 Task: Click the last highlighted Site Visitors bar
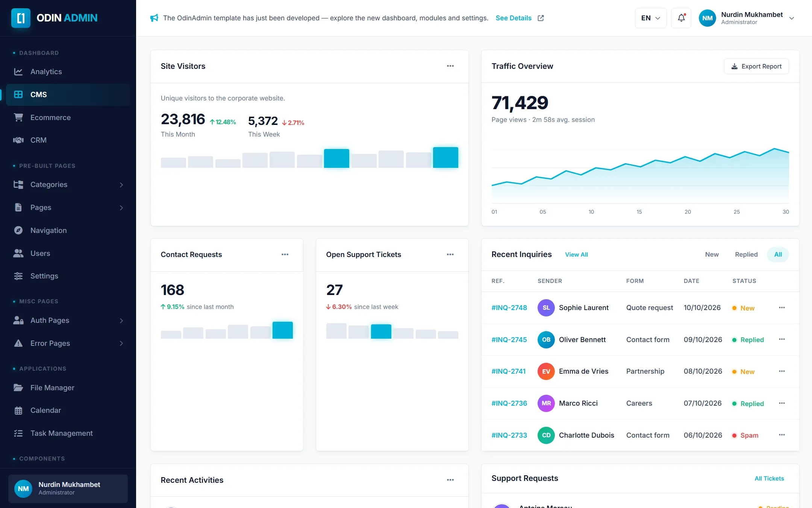(x=445, y=157)
